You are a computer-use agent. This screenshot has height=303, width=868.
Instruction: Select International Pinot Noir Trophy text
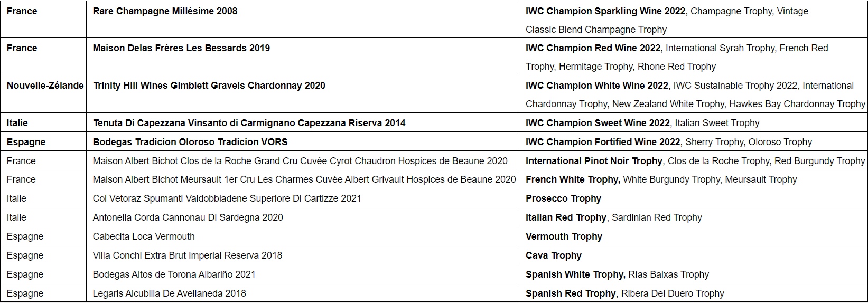coord(594,161)
